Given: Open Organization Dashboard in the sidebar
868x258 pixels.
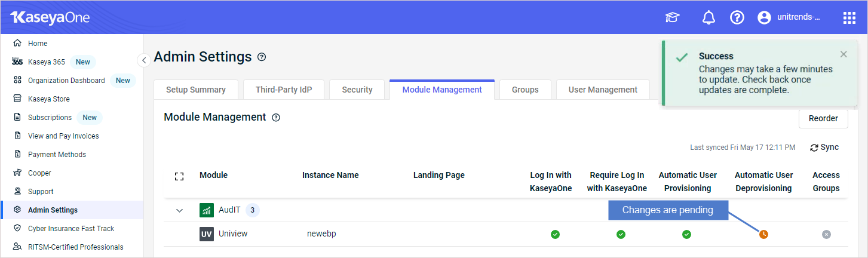Looking at the screenshot, I should (66, 81).
